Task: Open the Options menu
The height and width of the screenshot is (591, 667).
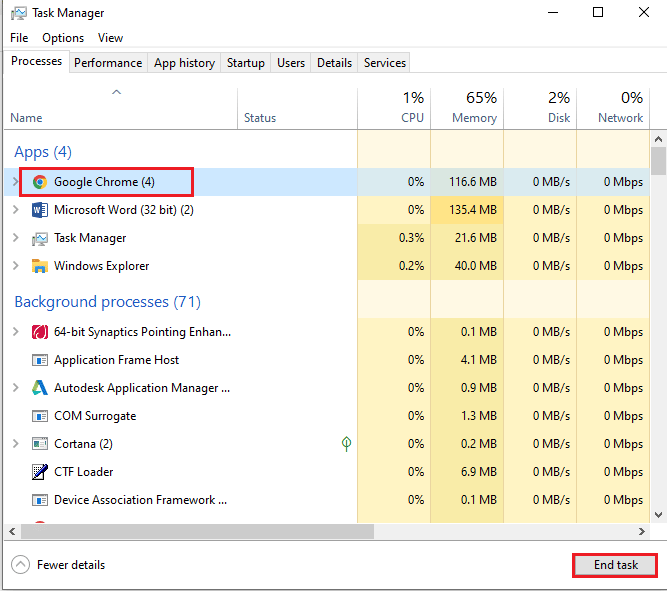Action: tap(63, 38)
